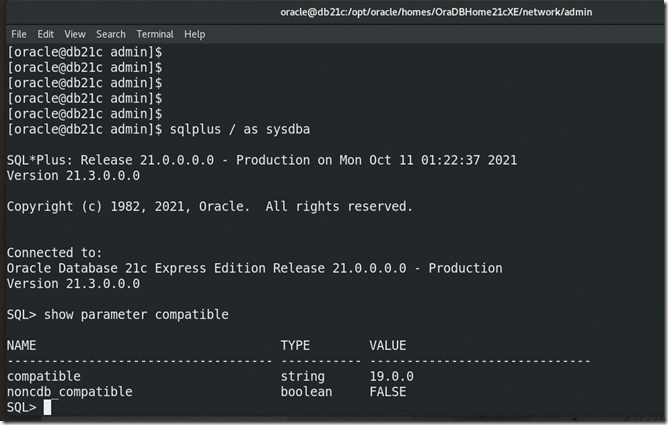Click the 19.0.0 compatible value

(391, 376)
